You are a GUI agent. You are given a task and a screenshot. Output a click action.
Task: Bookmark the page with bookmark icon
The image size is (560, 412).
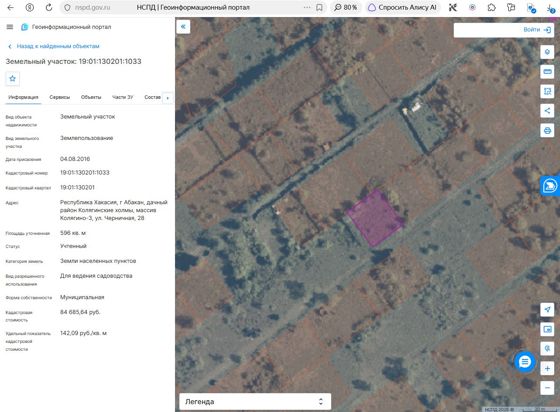[x=319, y=7]
